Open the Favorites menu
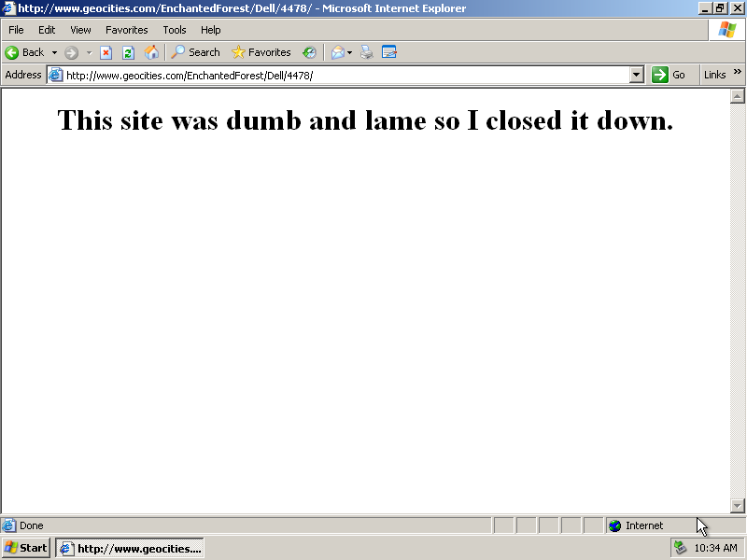The image size is (747, 560). tap(127, 30)
